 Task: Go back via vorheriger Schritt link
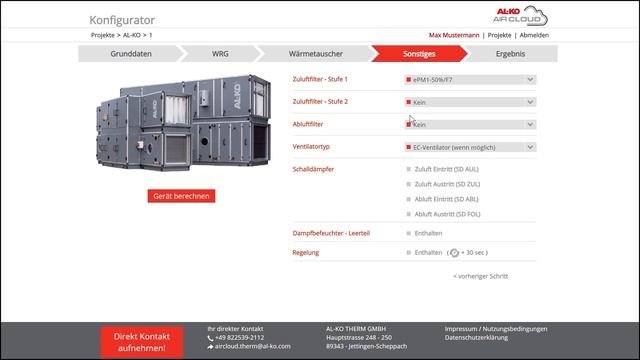click(x=480, y=276)
